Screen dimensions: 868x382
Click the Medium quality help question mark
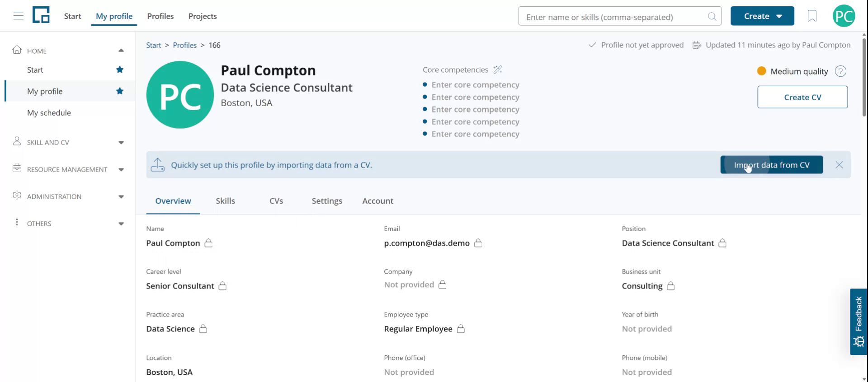tap(840, 71)
